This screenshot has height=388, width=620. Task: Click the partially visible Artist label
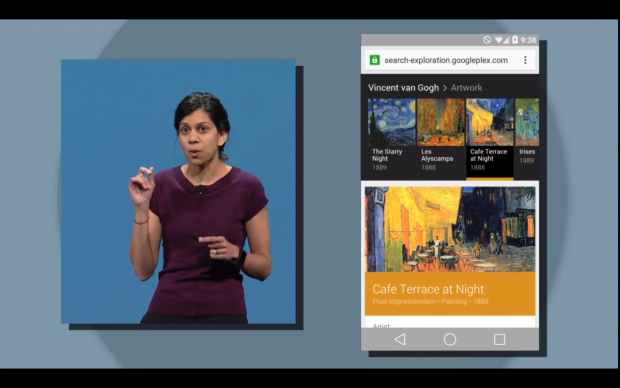(x=382, y=326)
